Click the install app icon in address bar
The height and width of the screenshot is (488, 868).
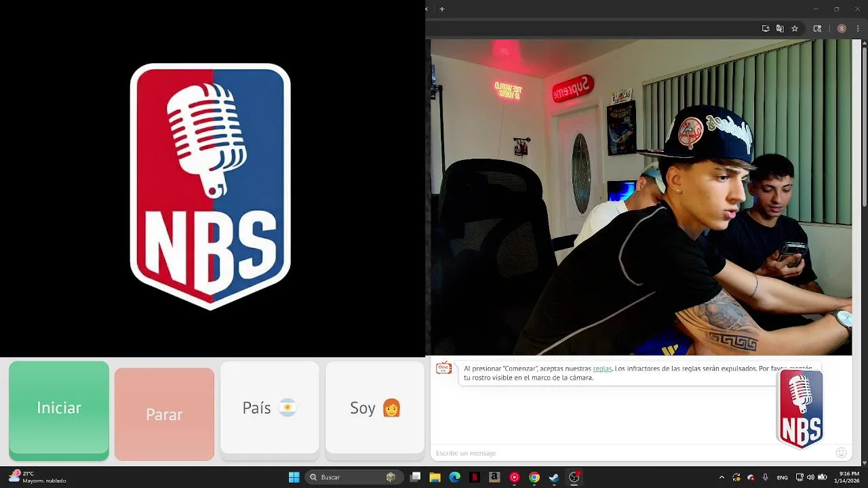coord(766,28)
